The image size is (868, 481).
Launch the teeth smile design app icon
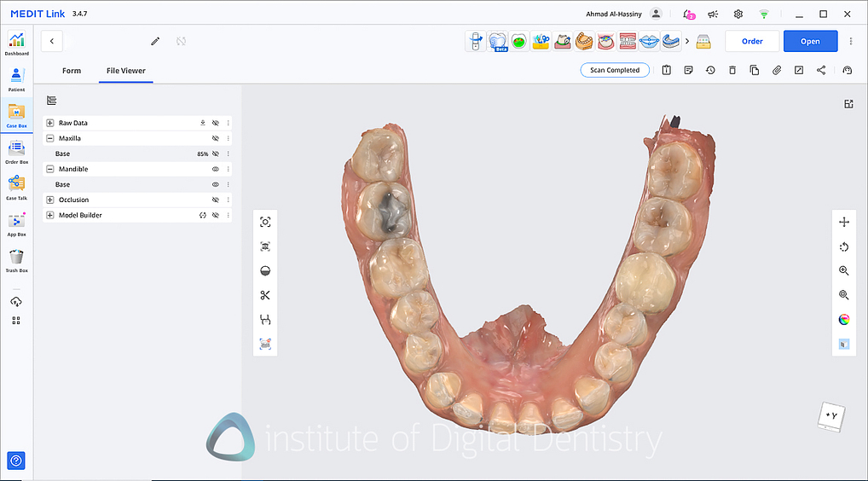(x=628, y=42)
